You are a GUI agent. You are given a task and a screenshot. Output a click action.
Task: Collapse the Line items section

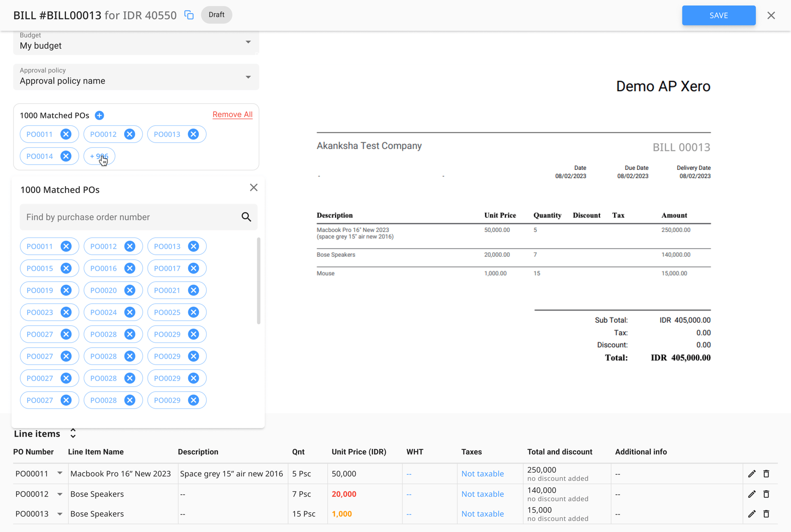point(73,433)
